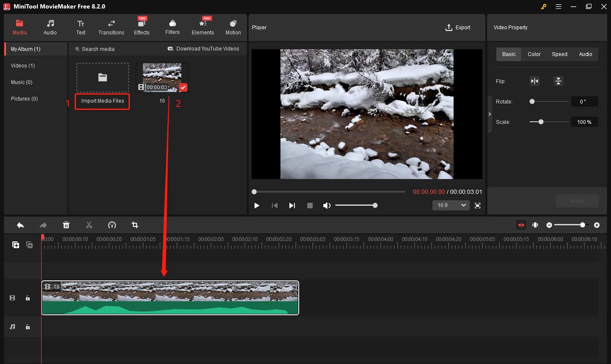Select My Album (1) category
Image resolution: width=611 pixels, height=364 pixels.
click(36, 49)
